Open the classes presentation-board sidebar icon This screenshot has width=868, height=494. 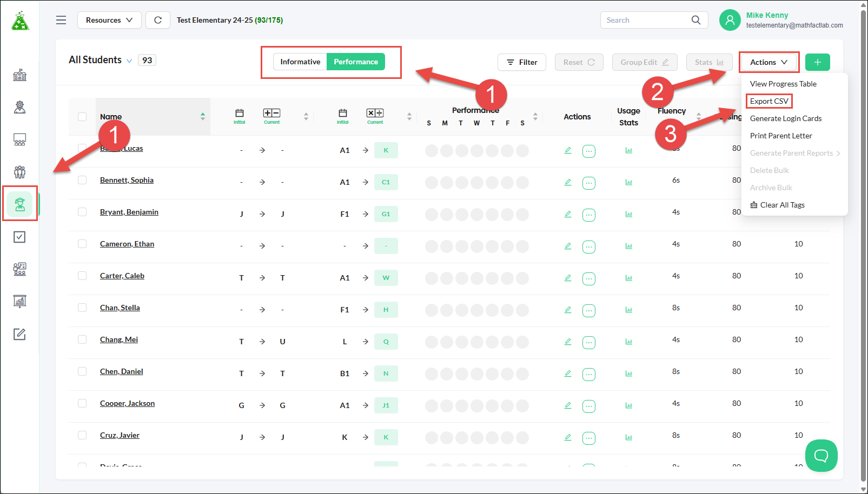20,140
